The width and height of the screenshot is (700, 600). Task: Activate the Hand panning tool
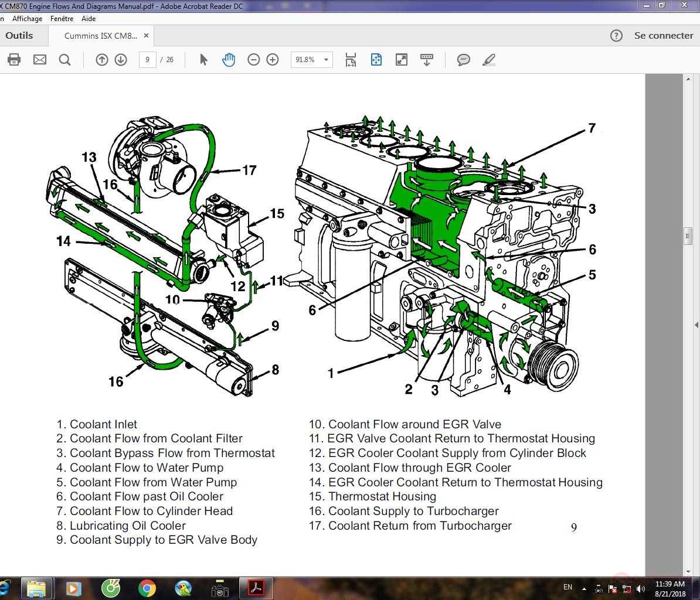[228, 59]
